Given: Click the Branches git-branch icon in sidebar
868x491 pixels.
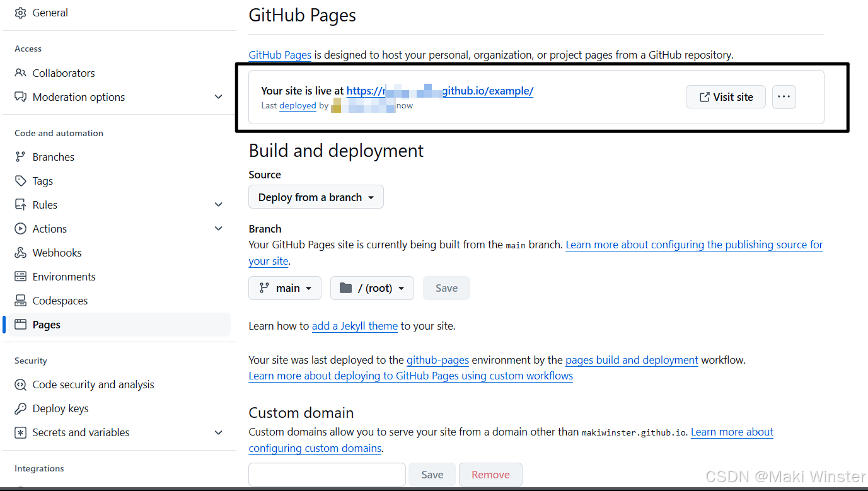Looking at the screenshot, I should pos(21,157).
